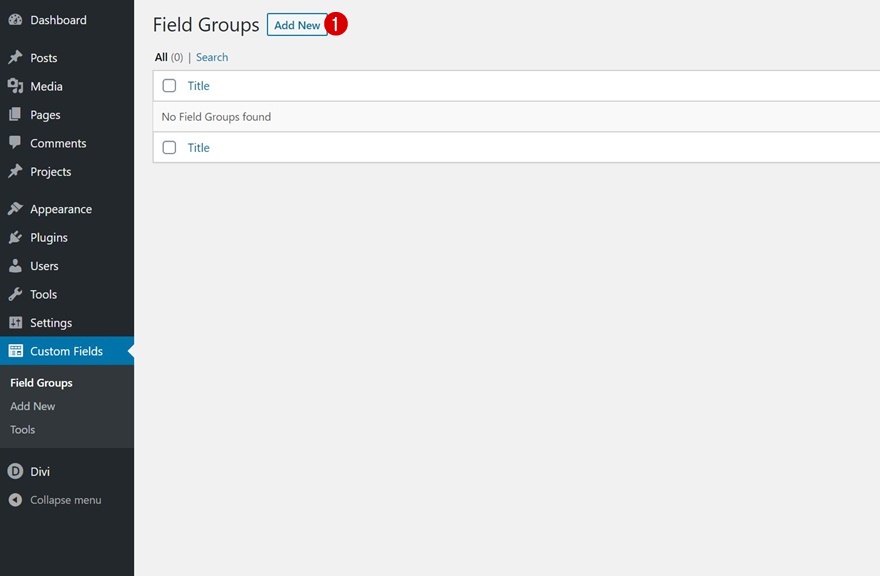880x576 pixels.
Task: Open the Media library icon
Action: (15, 87)
